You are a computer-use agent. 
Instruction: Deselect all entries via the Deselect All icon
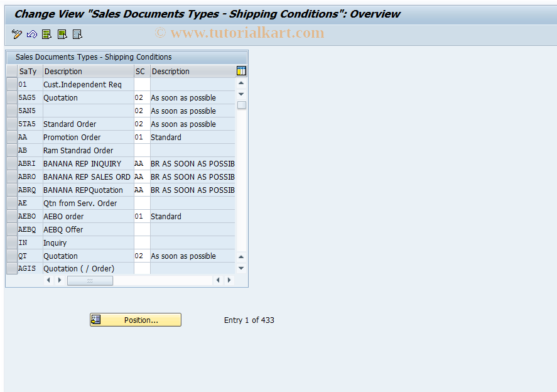pos(77,34)
